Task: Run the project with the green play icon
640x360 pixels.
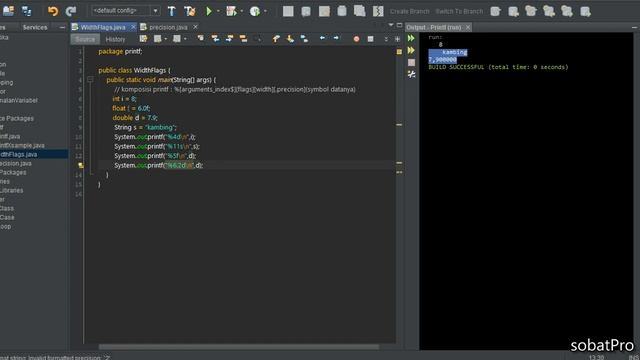Action: pyautogui.click(x=209, y=11)
